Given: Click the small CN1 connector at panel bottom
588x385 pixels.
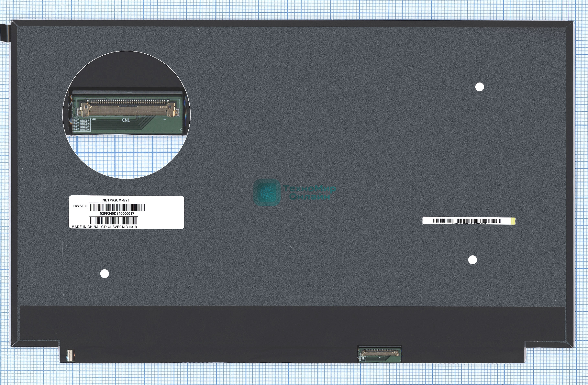Looking at the screenshot, I should click(380, 354).
